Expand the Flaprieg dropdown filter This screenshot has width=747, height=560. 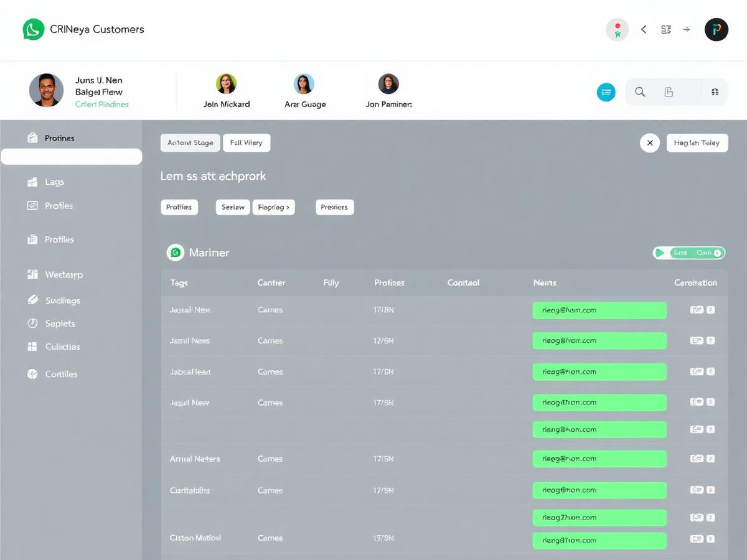(x=273, y=207)
